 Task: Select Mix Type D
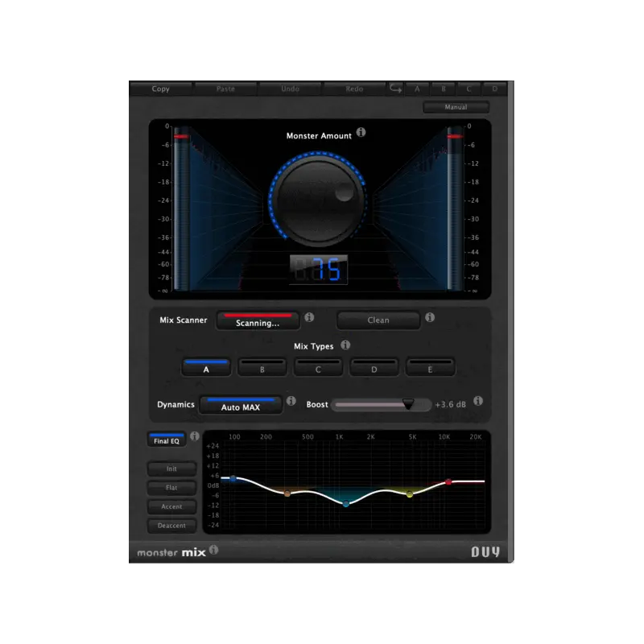pos(374,367)
